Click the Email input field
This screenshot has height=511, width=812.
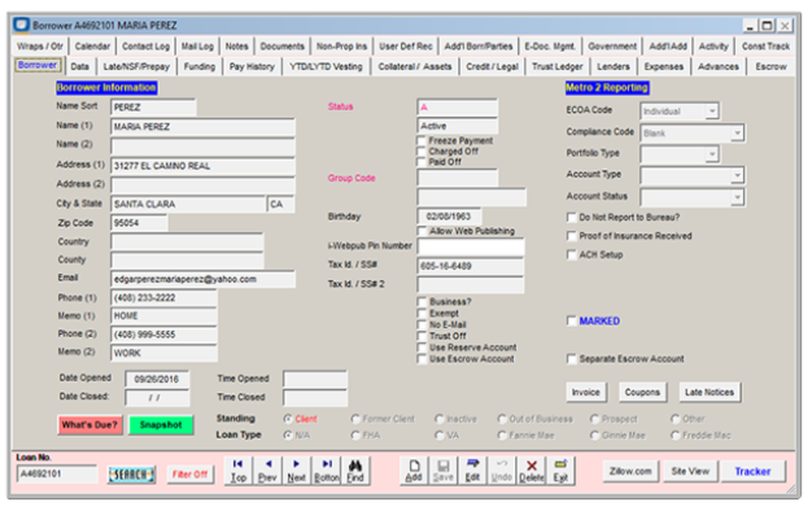tap(203, 279)
